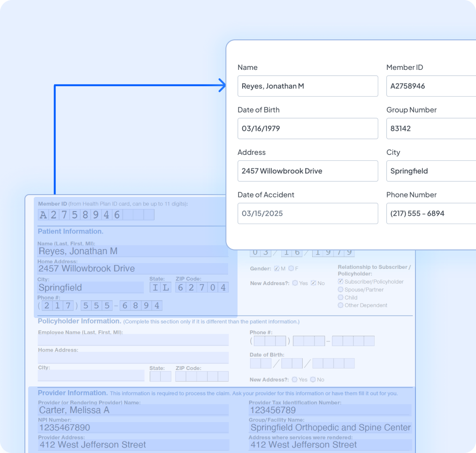
Task: Click the patient phone last four digits 6894
Action: (141, 306)
